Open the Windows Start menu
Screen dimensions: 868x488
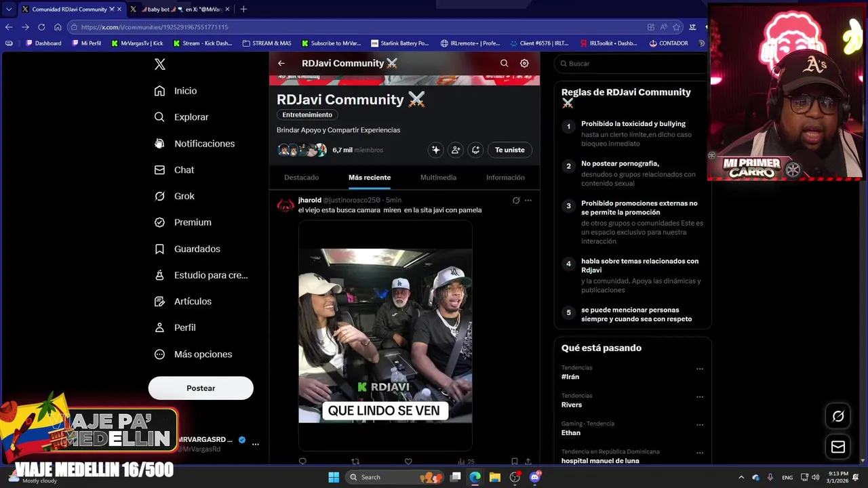pyautogui.click(x=334, y=477)
